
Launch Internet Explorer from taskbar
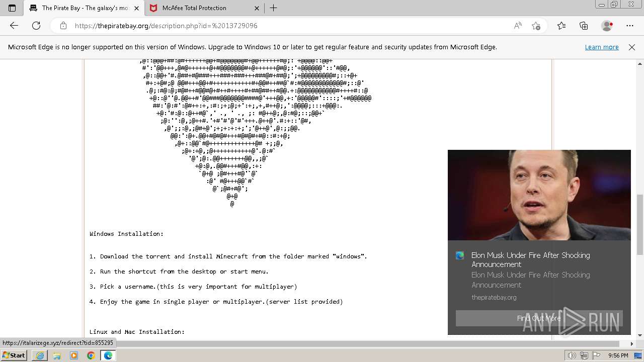pyautogui.click(x=40, y=355)
